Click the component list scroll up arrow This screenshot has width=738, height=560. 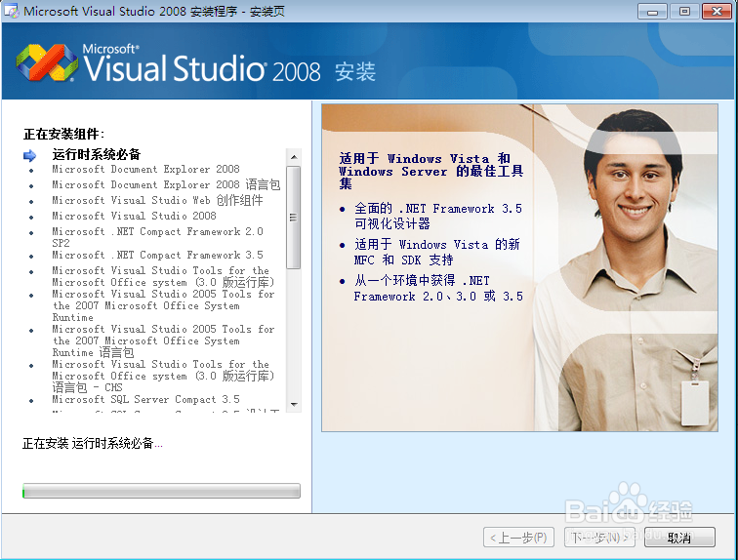click(294, 156)
